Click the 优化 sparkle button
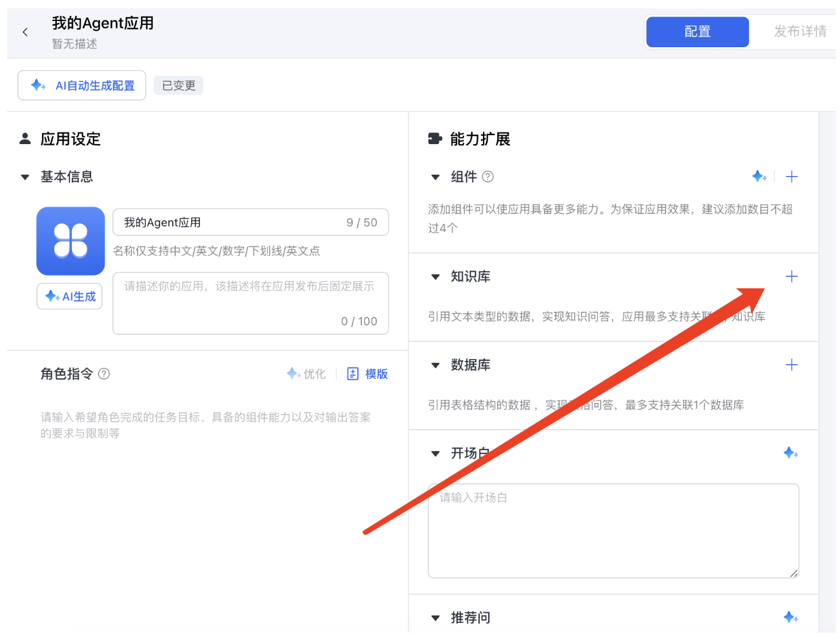 [307, 374]
